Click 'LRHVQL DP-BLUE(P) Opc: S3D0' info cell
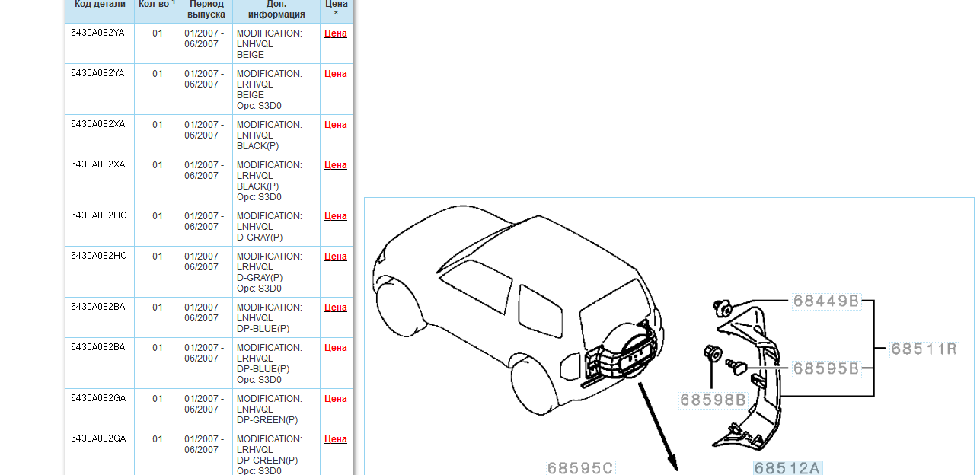Screen dimensions: 980x475 pos(276,364)
